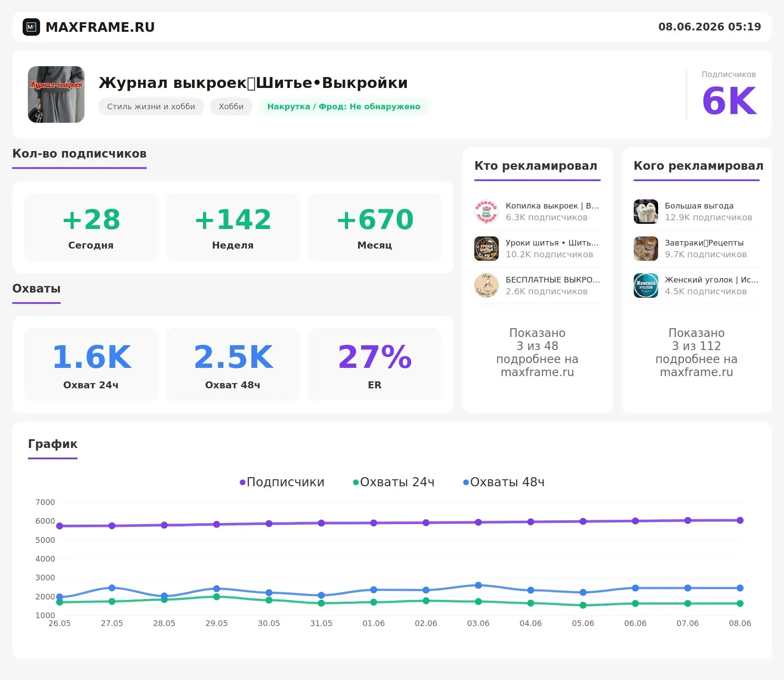Viewport: 784px width, 680px height.
Task: Open Копилка выкроек channel avatar
Action: point(487,212)
